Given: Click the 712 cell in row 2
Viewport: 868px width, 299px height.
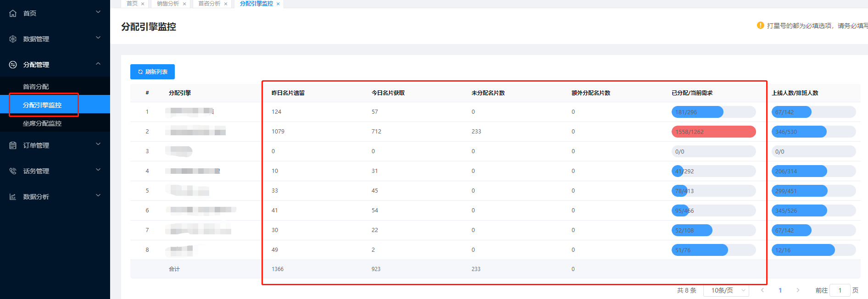Looking at the screenshot, I should tap(376, 132).
